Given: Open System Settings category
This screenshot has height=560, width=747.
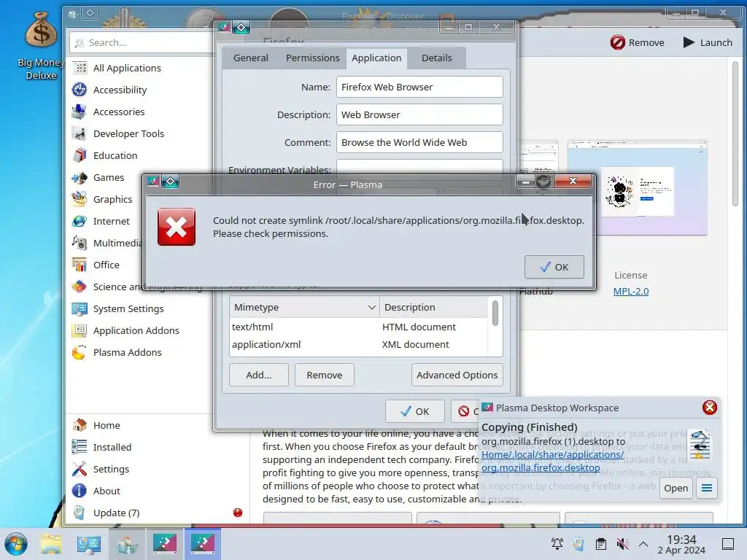Looking at the screenshot, I should (128, 309).
